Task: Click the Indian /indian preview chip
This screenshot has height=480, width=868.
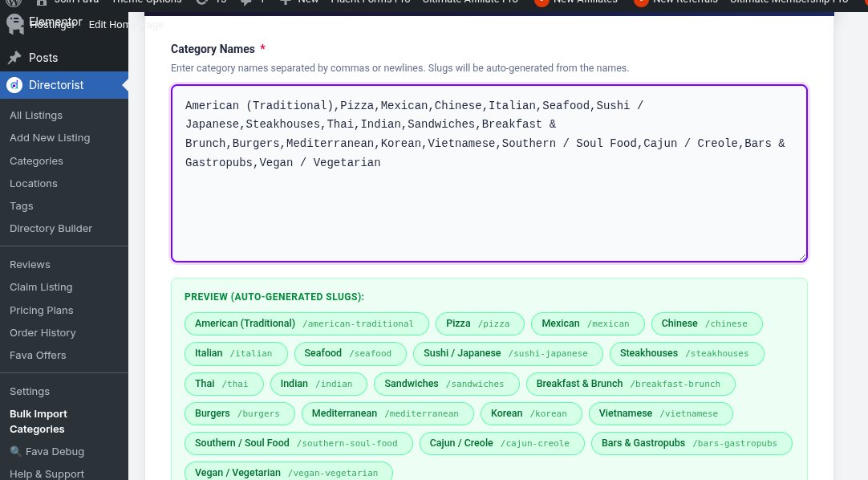Action: click(x=318, y=384)
